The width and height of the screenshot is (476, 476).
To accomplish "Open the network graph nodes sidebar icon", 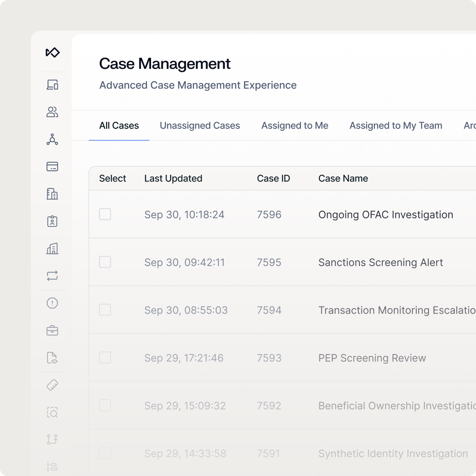I will [x=52, y=139].
